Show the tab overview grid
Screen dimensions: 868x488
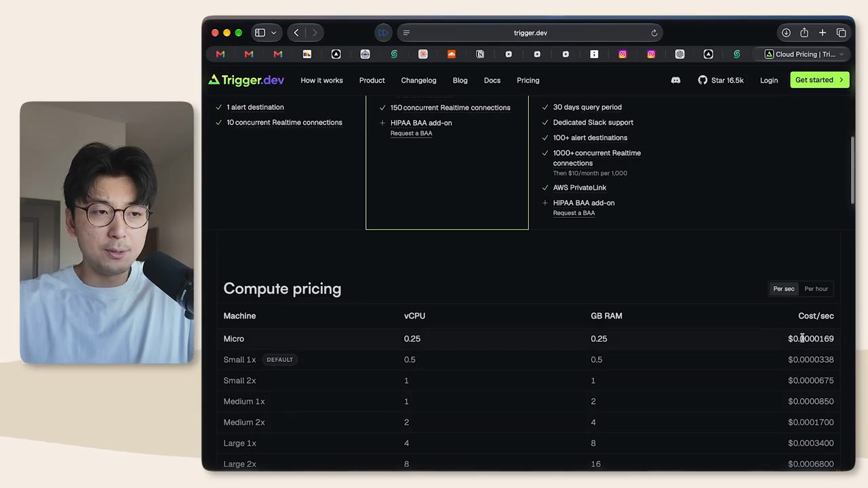tap(841, 33)
